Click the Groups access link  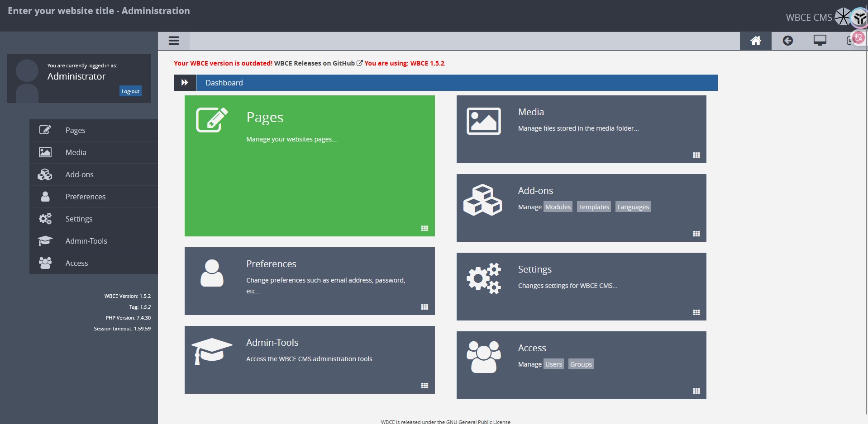click(x=581, y=364)
